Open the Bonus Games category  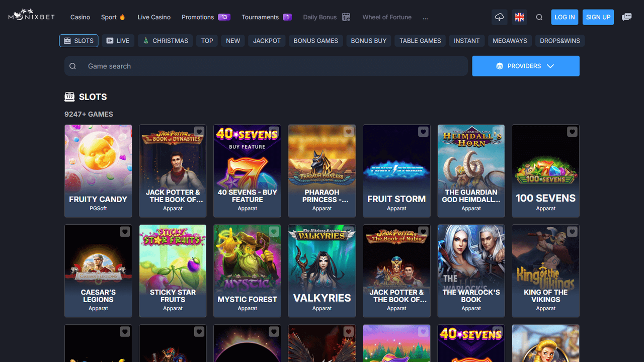[316, 41]
